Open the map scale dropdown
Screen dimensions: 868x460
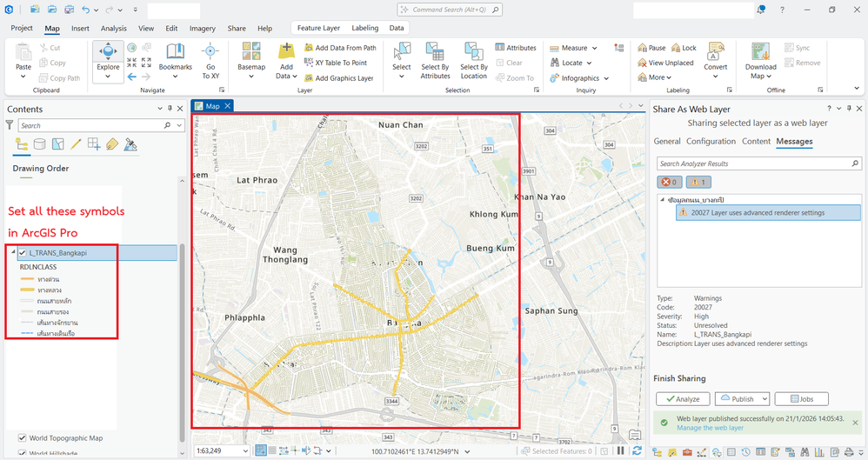tap(246, 451)
